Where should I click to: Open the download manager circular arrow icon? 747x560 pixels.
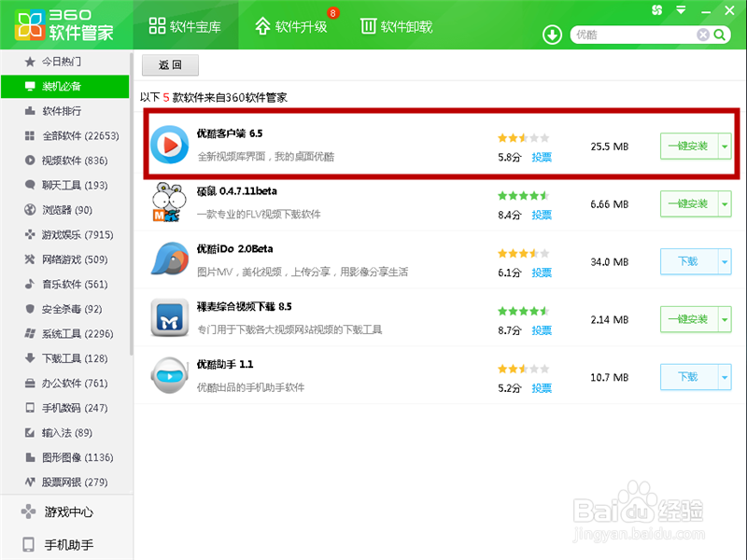pos(551,35)
